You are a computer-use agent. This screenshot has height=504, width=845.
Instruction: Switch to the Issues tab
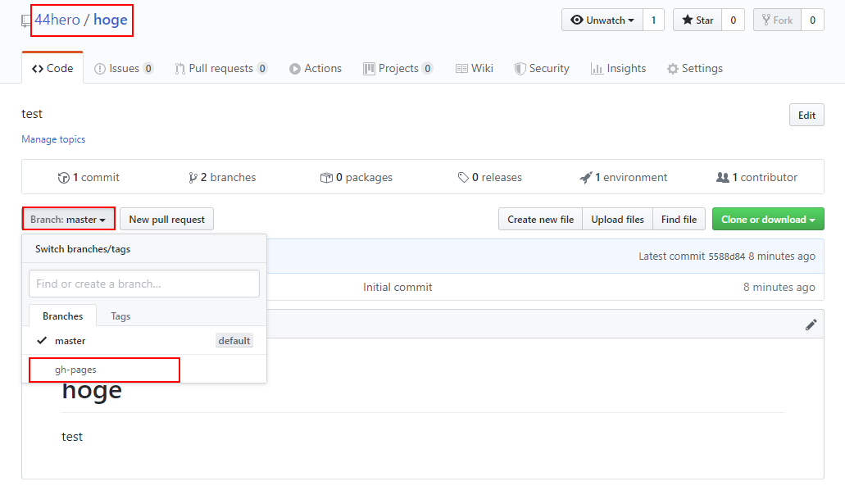[124, 69]
